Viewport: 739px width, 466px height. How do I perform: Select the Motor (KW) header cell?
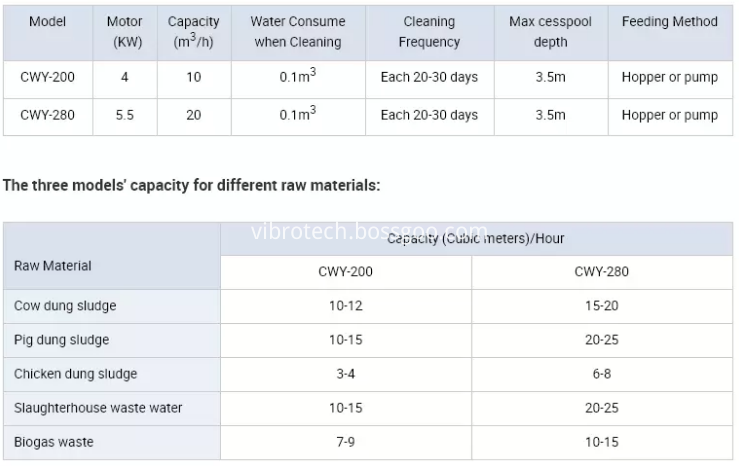click(x=124, y=32)
